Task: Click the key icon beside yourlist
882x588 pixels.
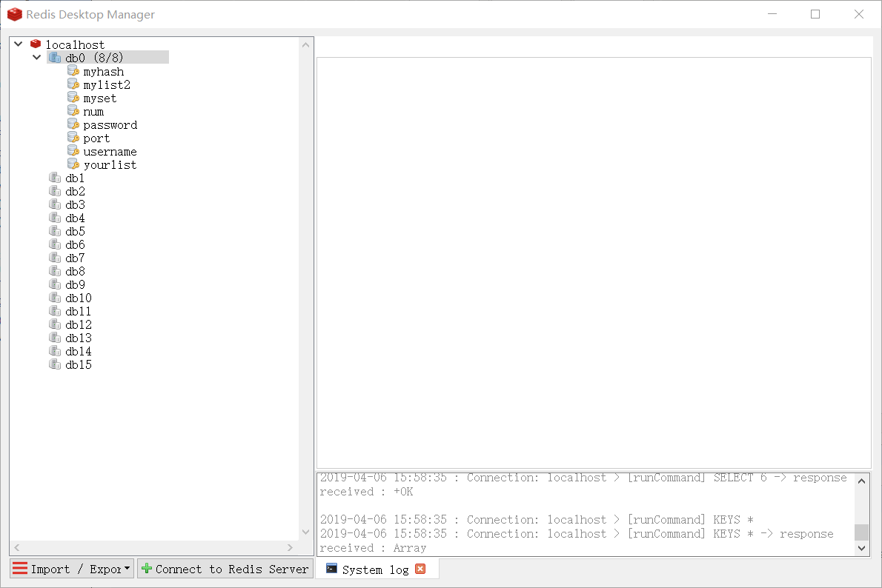Action: click(x=73, y=164)
